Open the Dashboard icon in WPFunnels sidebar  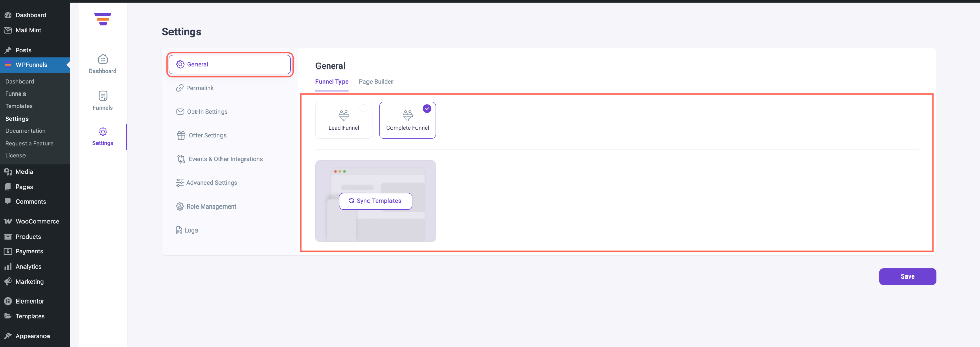[103, 59]
